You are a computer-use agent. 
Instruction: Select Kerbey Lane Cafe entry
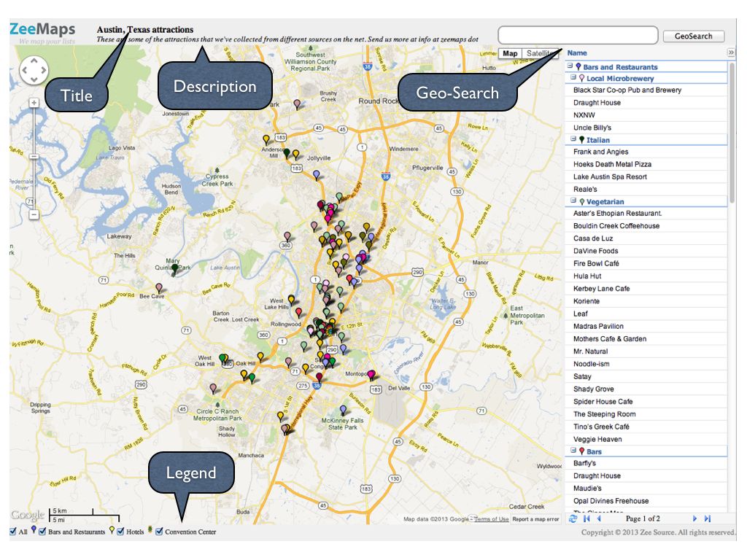[x=646, y=289]
